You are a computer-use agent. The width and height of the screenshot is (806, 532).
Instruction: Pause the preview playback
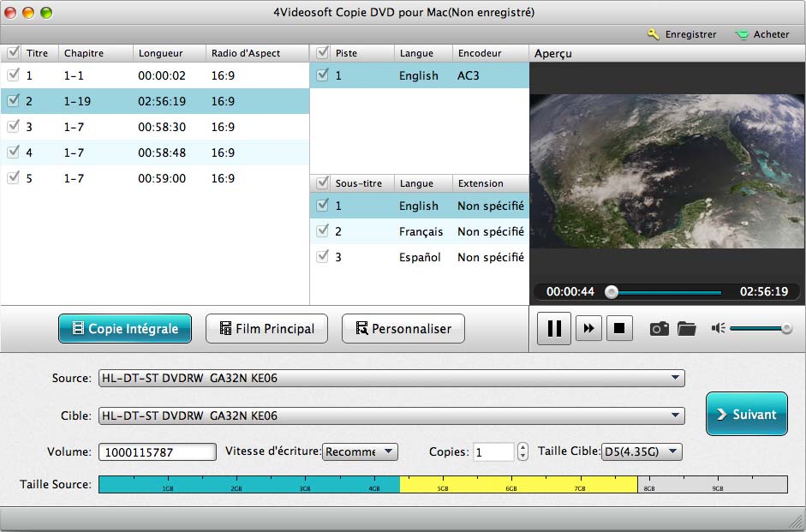tap(554, 329)
